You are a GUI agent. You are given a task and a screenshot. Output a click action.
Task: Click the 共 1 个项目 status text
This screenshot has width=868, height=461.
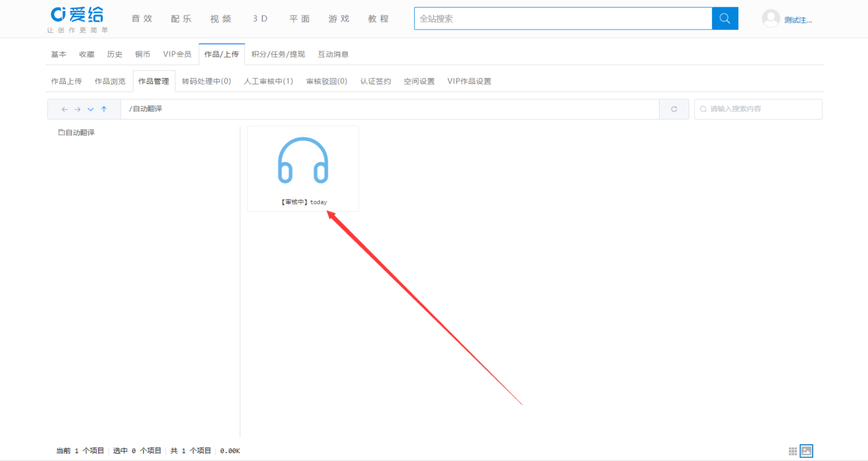click(x=191, y=451)
